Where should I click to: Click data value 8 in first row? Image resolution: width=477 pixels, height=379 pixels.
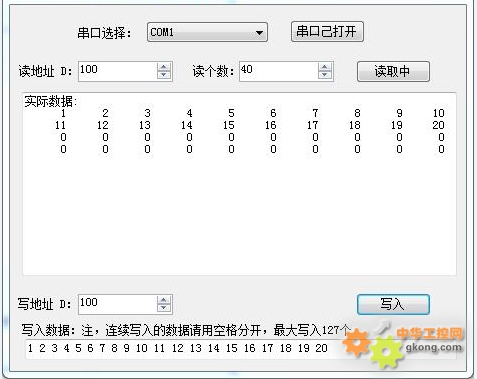[357, 113]
